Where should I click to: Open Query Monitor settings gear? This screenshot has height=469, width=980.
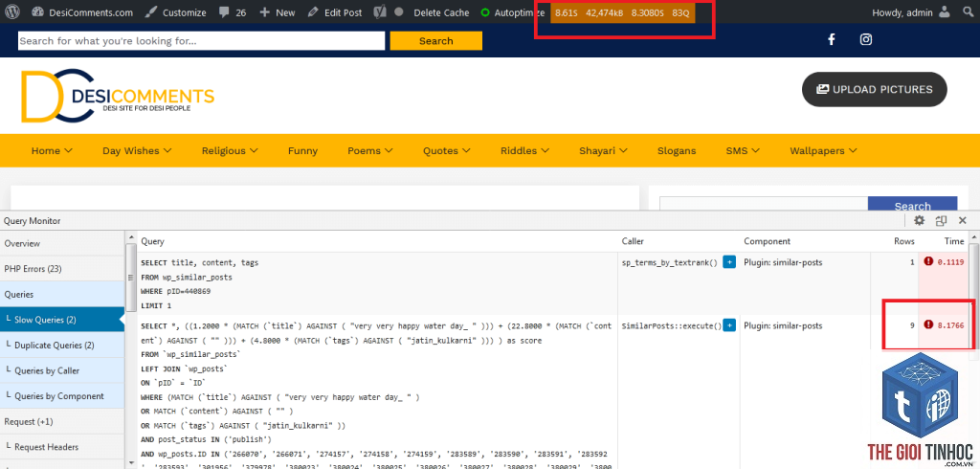tap(919, 220)
